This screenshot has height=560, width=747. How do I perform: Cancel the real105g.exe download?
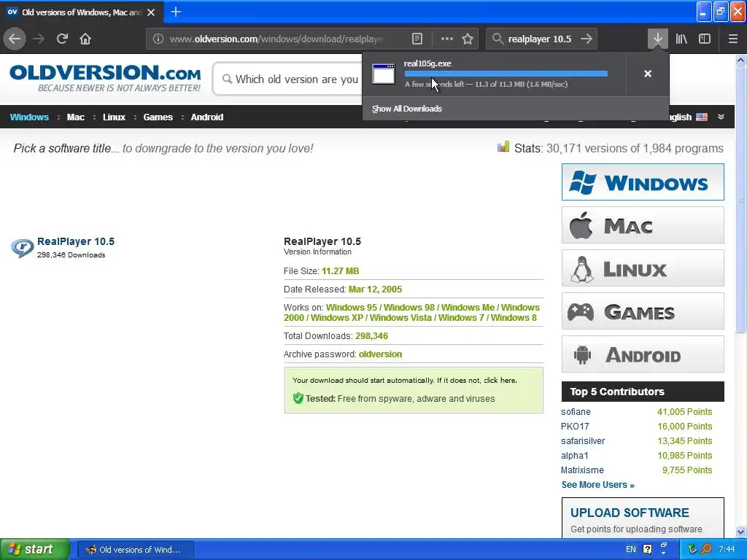click(x=648, y=74)
